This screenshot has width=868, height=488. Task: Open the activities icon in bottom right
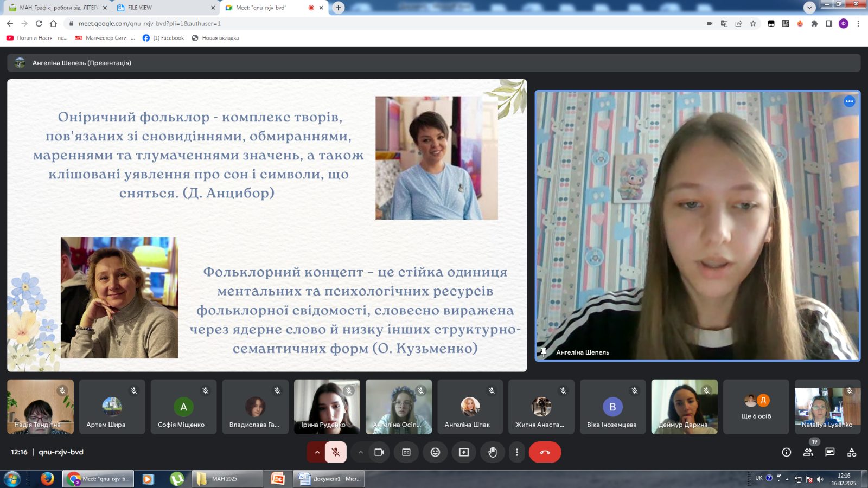(x=852, y=452)
